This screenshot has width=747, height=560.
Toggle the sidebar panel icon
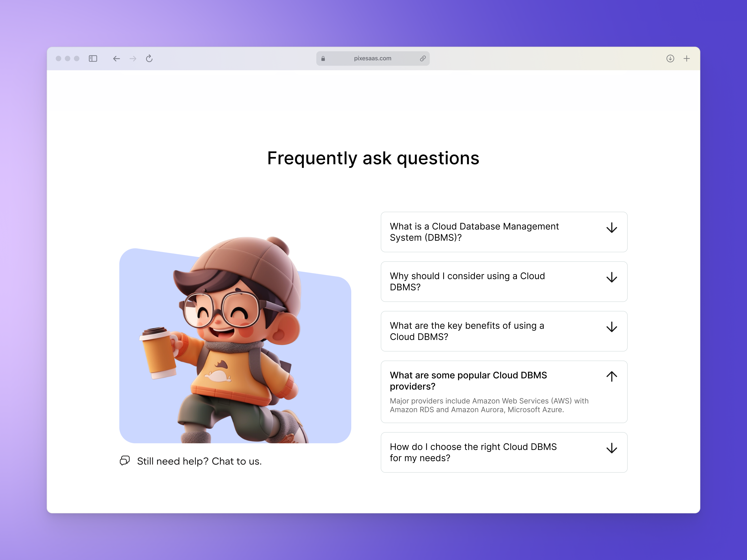tap(93, 59)
